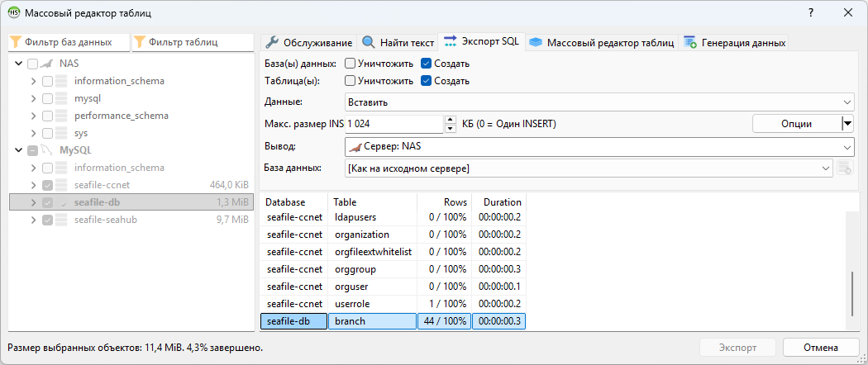Screen dimensions: 868x365
Task: Check the performance_schema checkbox
Action: [x=47, y=116]
